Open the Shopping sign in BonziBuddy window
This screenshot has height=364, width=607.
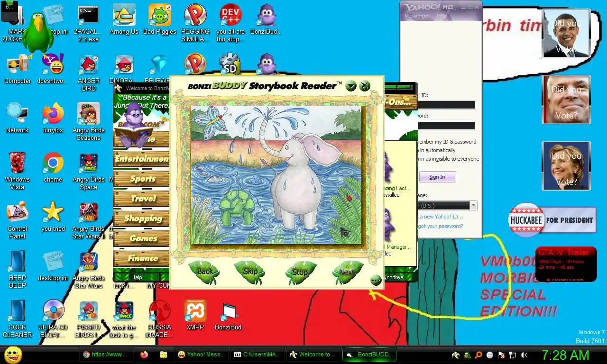point(142,218)
